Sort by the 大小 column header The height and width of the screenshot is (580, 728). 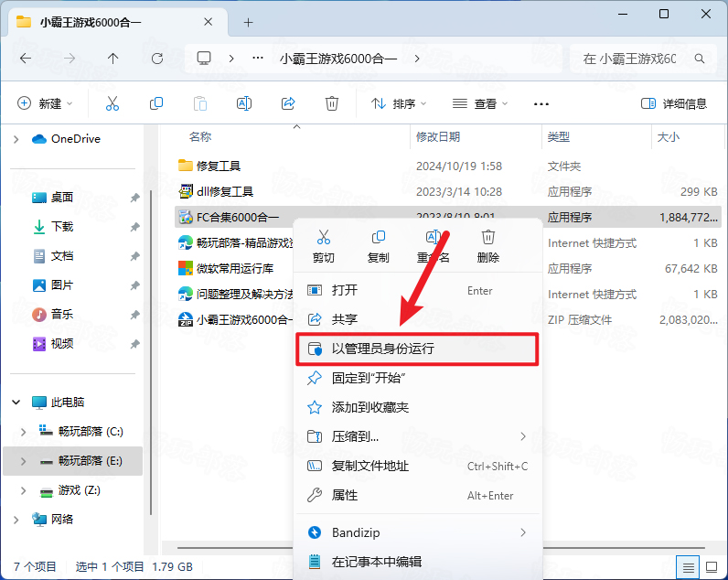669,136
